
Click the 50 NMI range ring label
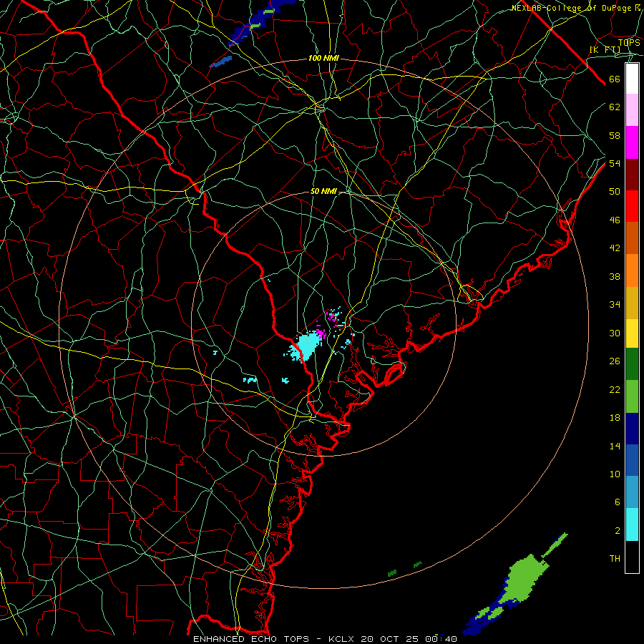(x=323, y=191)
